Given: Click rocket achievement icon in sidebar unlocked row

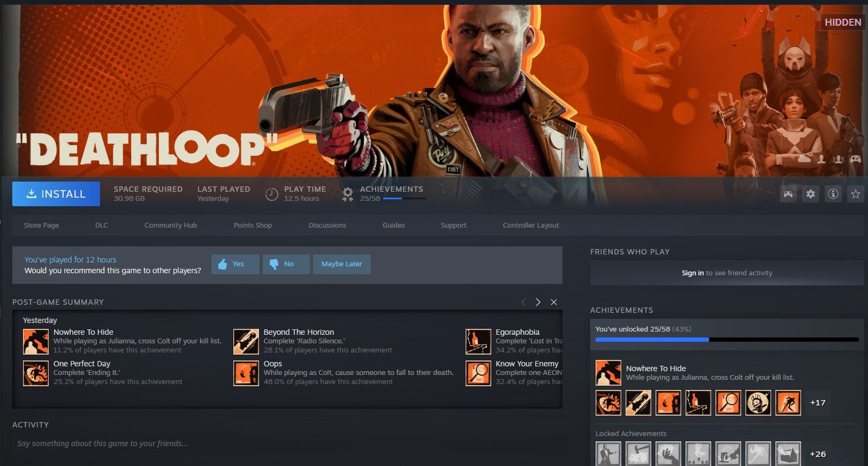Looking at the screenshot, I should point(638,403).
